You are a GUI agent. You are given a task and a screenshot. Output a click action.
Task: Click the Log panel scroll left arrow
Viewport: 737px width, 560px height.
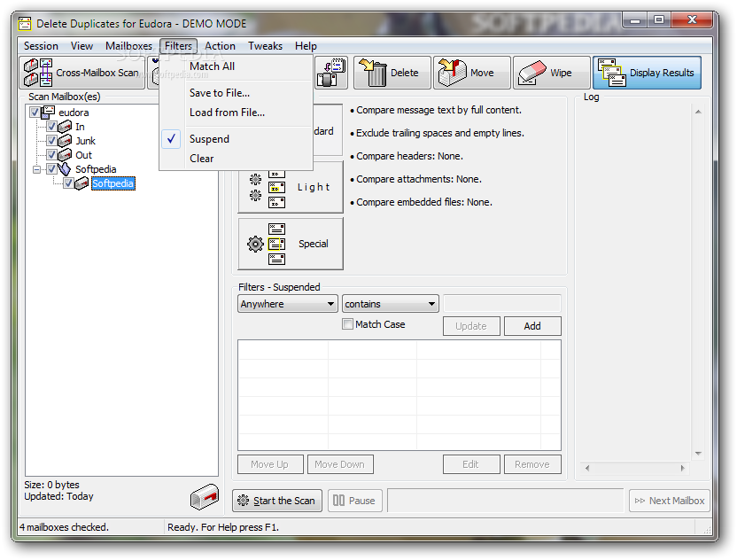(x=587, y=468)
